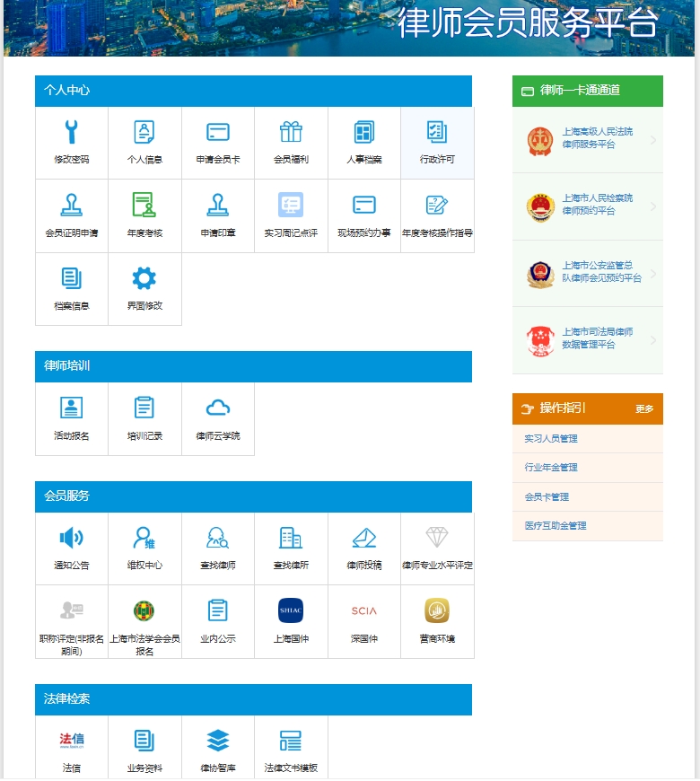Image resolution: width=700 pixels, height=781 pixels.
Task: Click the 个人中心 section header
Action: click(253, 91)
